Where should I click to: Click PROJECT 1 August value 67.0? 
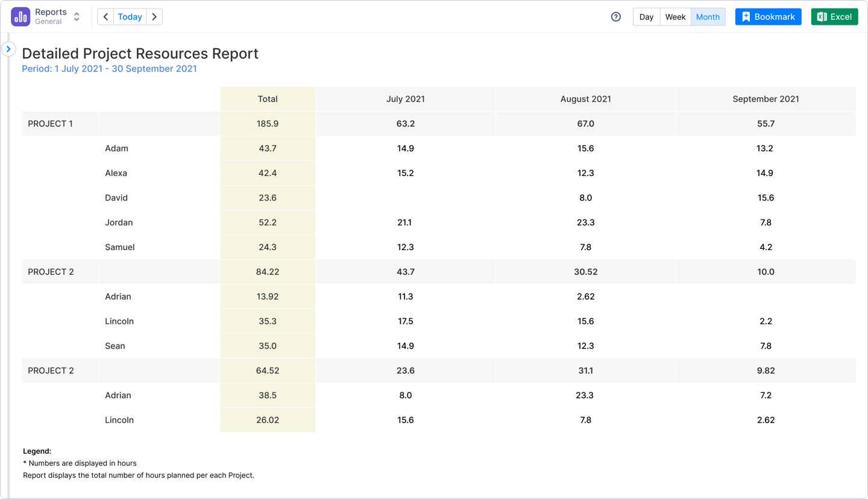pos(586,124)
